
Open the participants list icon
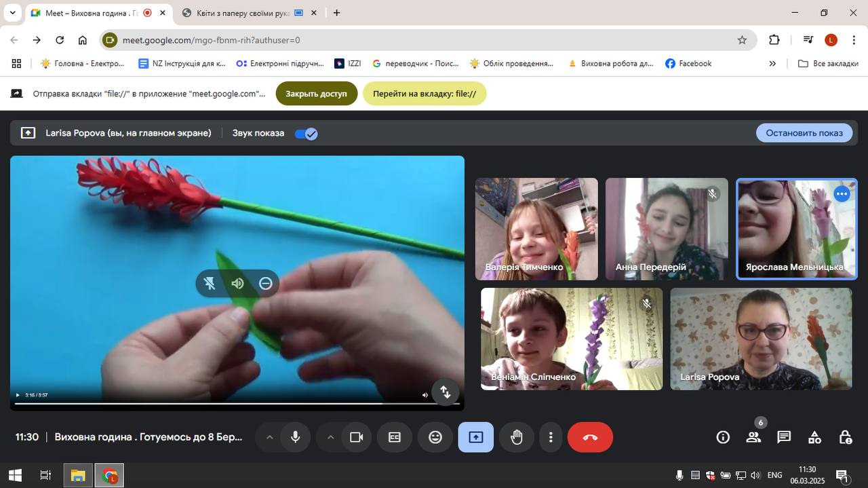(753, 437)
